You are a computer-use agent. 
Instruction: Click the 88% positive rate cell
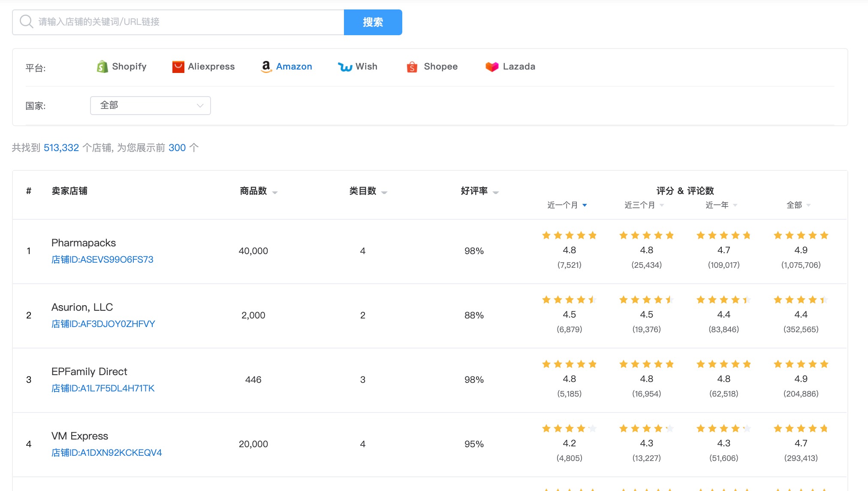474,315
